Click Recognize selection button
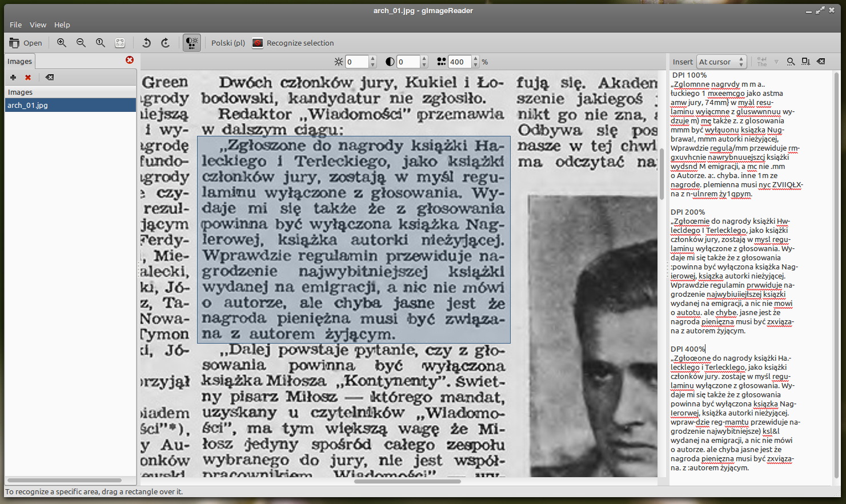The image size is (846, 504). coord(293,43)
